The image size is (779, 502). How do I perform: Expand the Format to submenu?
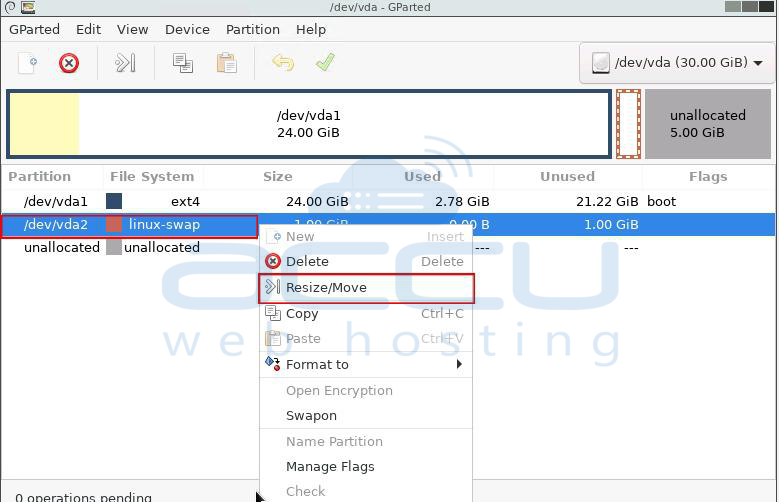click(366, 364)
